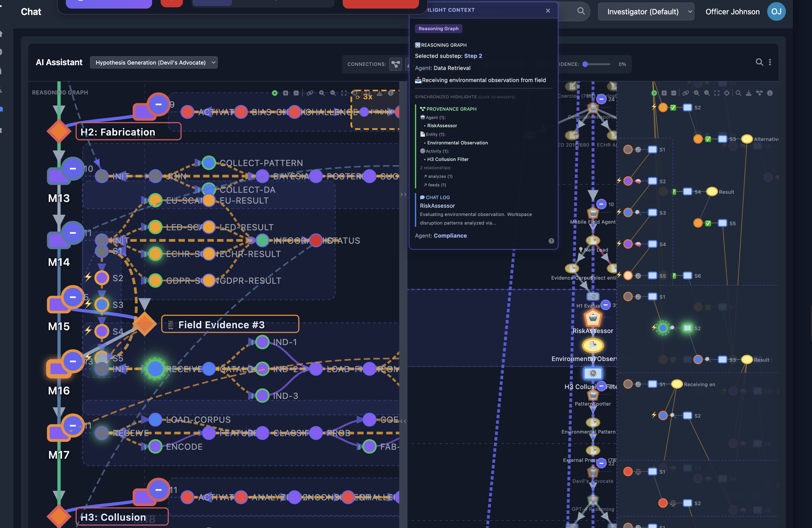Click download icon in right substep toolbar
This screenshot has width=812, height=528.
click(749, 93)
